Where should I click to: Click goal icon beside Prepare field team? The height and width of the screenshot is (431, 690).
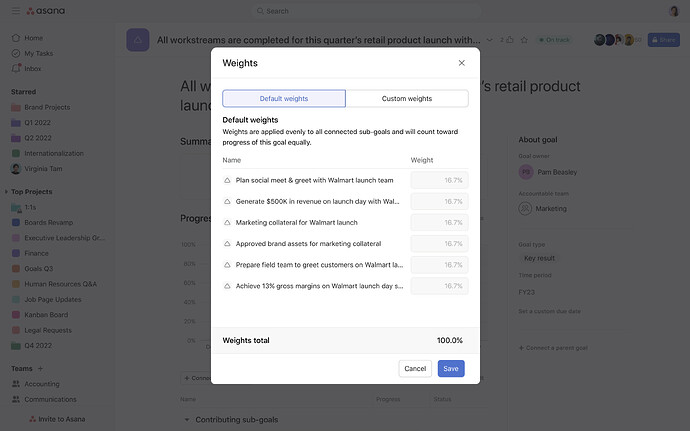pos(227,265)
